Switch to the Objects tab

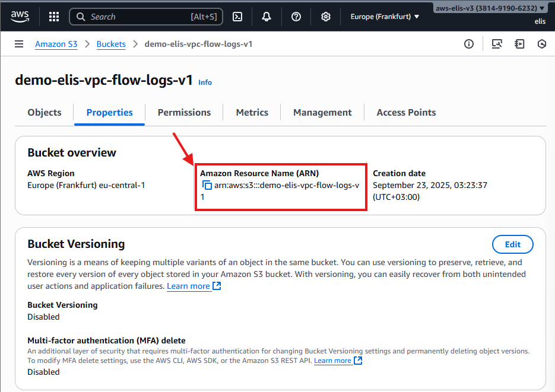(45, 112)
